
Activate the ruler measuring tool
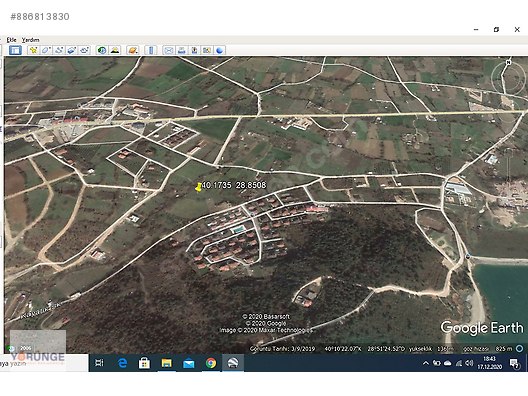click(x=151, y=51)
